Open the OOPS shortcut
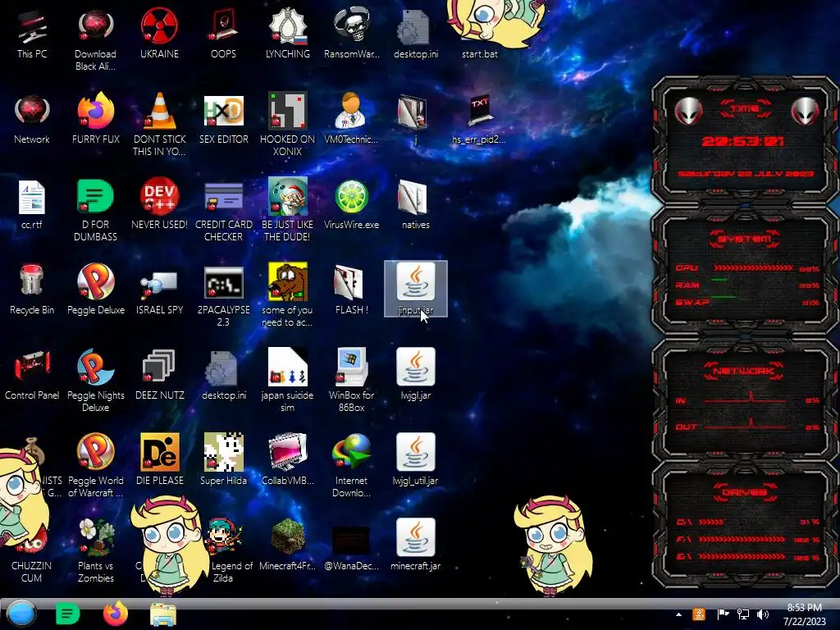The image size is (840, 630). (x=223, y=34)
